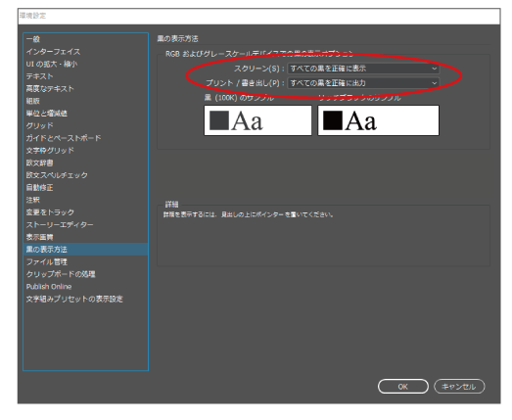Open the スクリーン(S) dropdown
The width and height of the screenshot is (512, 420).
tap(363, 69)
